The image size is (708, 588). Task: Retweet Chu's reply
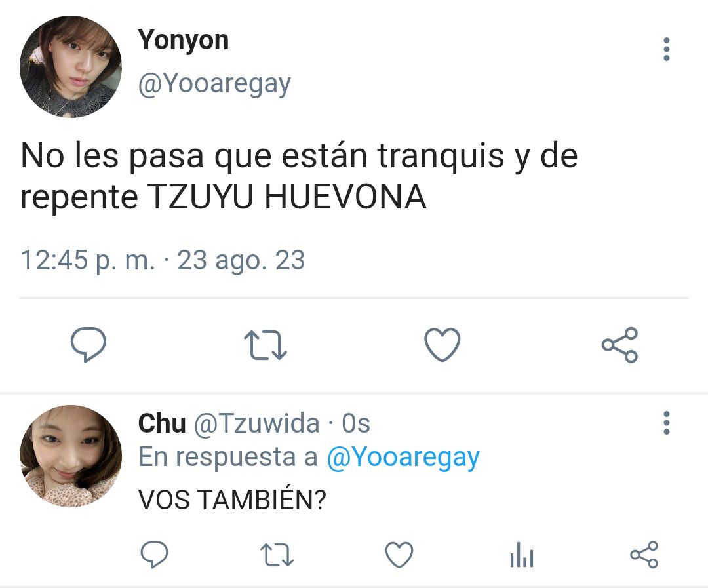pyautogui.click(x=277, y=555)
